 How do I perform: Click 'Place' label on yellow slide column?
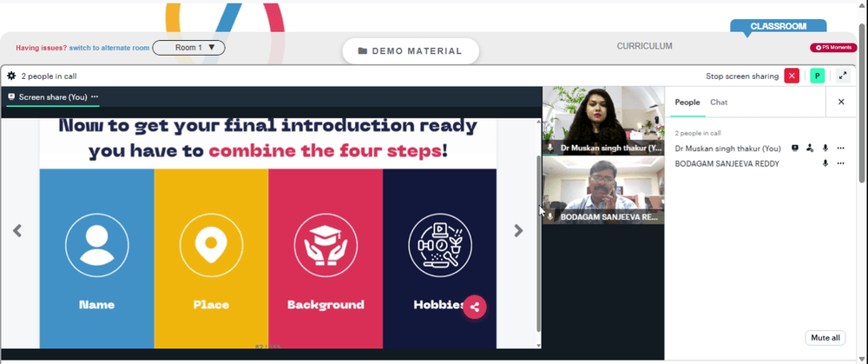[x=211, y=305]
